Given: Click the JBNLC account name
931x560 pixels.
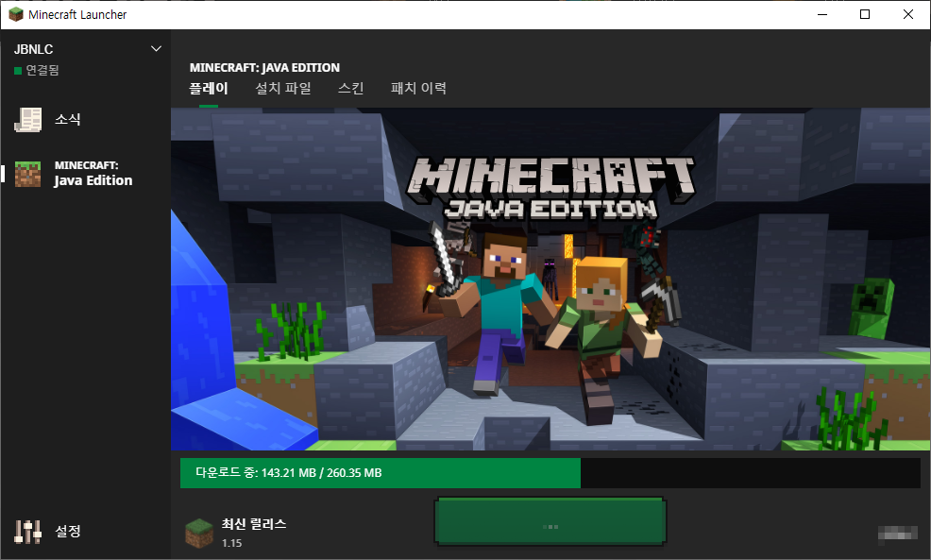Looking at the screenshot, I should 34,49.
